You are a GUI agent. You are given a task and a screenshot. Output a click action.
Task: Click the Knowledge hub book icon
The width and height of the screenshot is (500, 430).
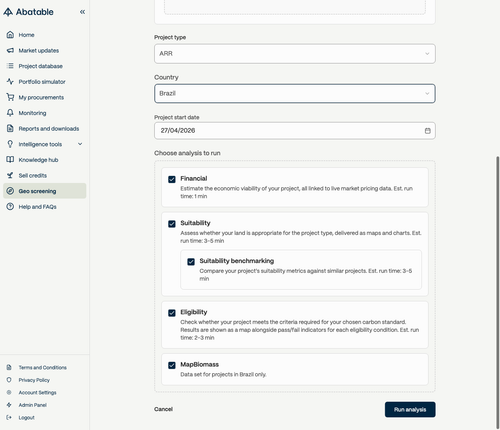coord(10,160)
